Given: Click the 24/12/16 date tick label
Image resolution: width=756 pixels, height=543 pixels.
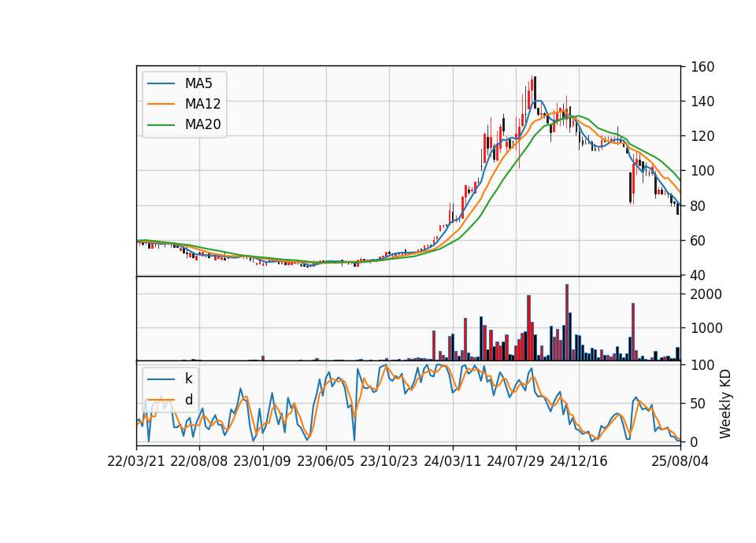Looking at the screenshot, I should (579, 461).
